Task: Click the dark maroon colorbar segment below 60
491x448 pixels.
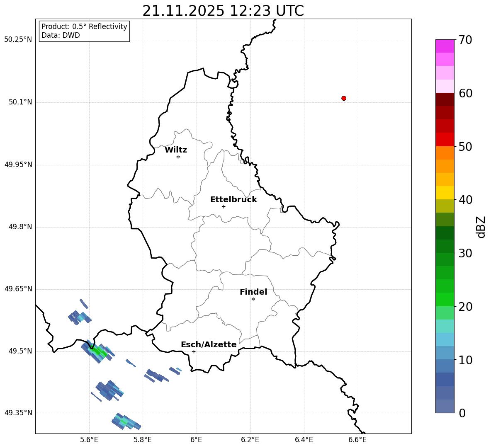Action: click(x=445, y=99)
